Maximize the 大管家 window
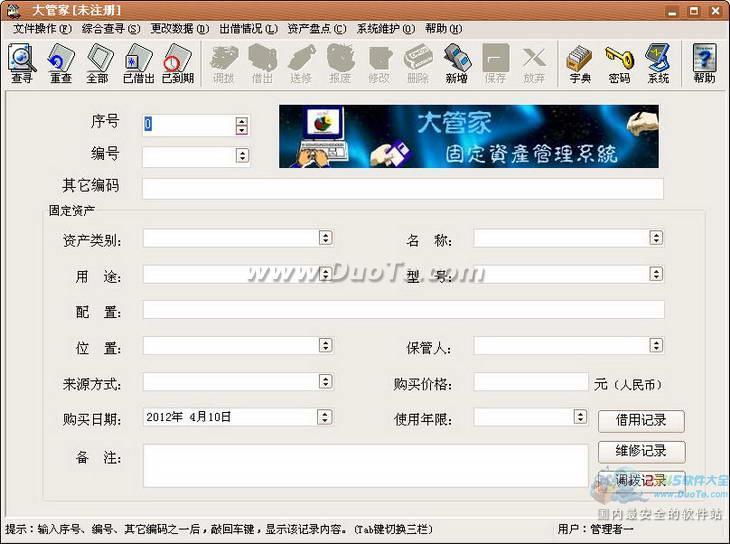Image resolution: width=730 pixels, height=544 pixels. click(x=694, y=11)
